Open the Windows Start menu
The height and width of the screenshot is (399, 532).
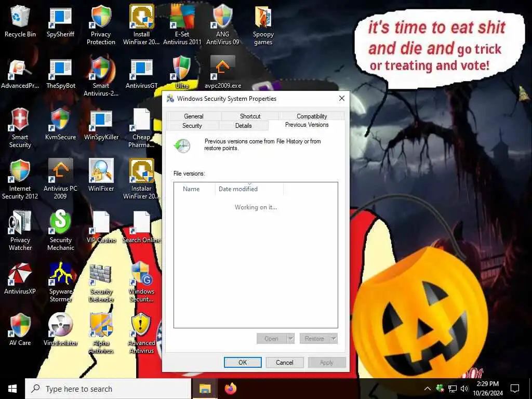(12, 389)
